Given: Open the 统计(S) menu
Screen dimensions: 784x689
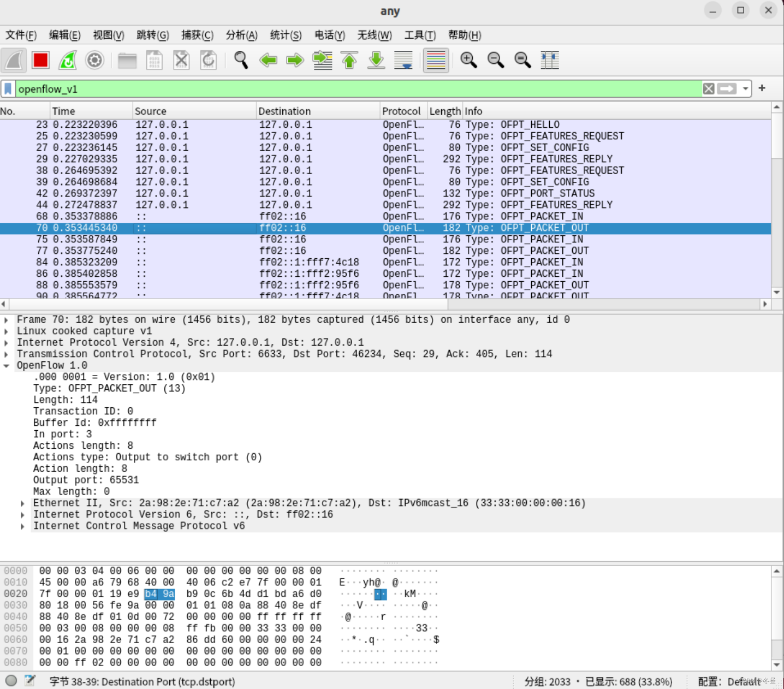Looking at the screenshot, I should point(286,35).
